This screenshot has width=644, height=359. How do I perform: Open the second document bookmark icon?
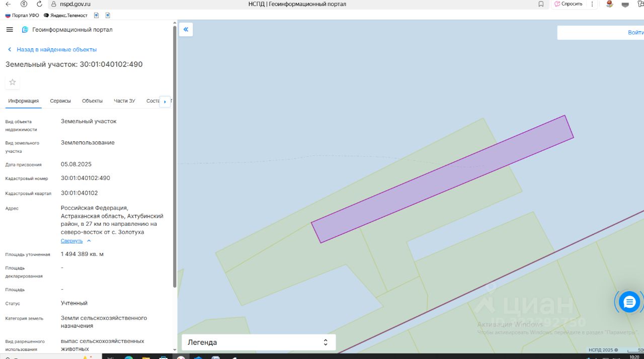[x=108, y=16]
